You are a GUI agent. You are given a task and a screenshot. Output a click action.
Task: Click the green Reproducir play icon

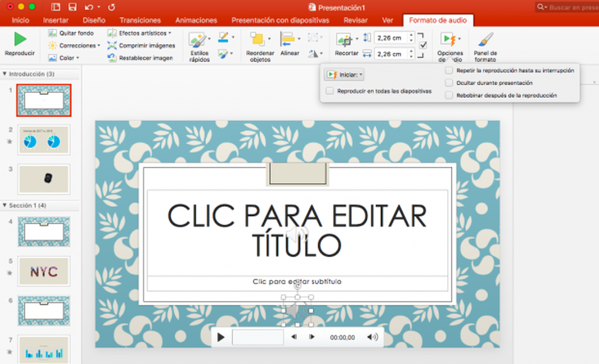(20, 39)
